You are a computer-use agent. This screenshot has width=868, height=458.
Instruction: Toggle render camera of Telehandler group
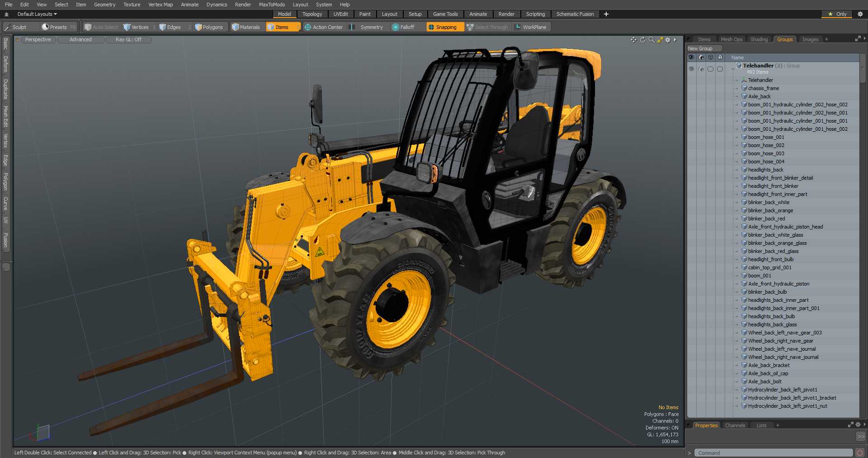(701, 69)
